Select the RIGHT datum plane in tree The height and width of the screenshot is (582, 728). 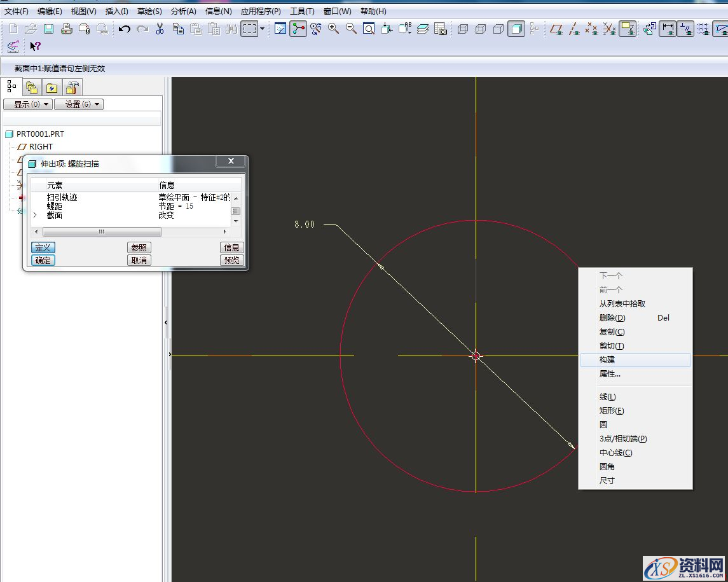point(41,147)
